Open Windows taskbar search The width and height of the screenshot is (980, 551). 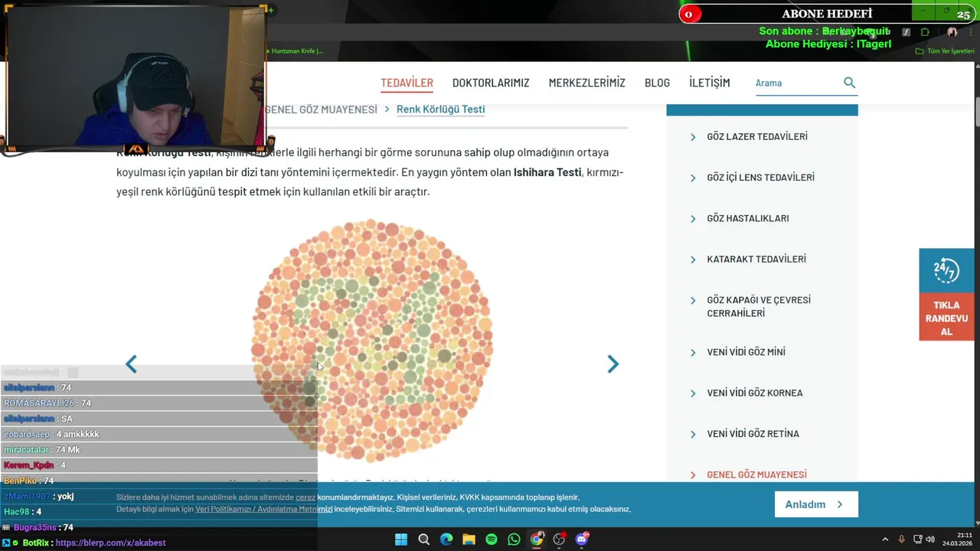click(x=423, y=540)
